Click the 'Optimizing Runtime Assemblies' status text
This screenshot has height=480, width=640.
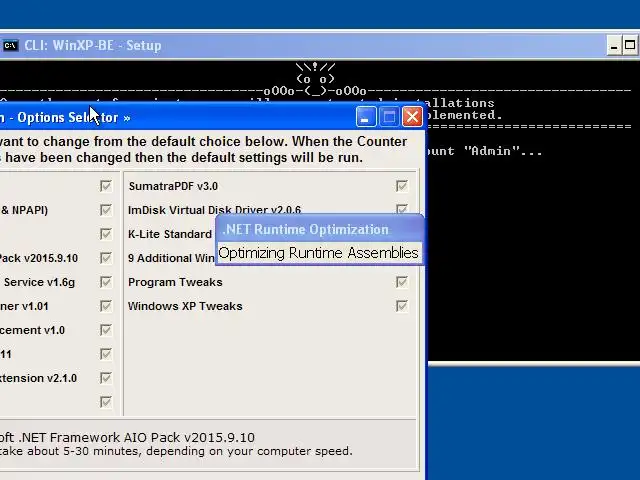[318, 253]
